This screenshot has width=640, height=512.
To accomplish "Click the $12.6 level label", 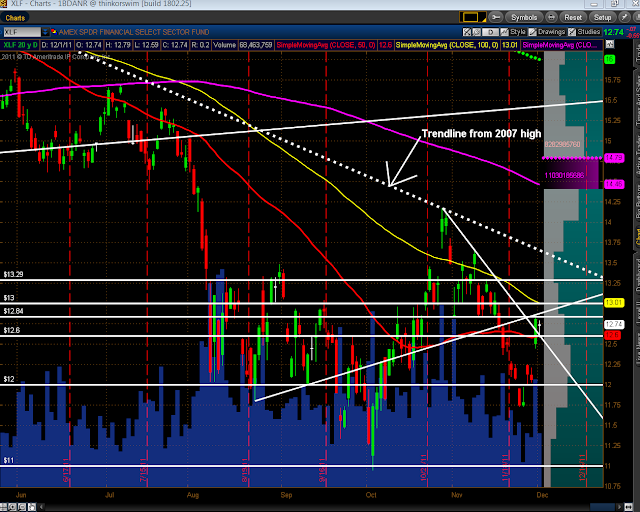I will 11,330.
